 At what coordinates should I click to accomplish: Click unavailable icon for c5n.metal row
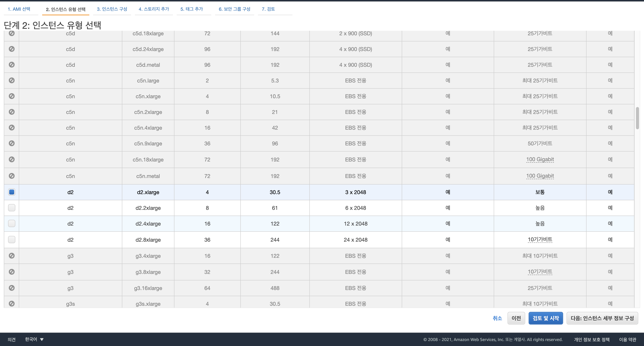pos(11,176)
